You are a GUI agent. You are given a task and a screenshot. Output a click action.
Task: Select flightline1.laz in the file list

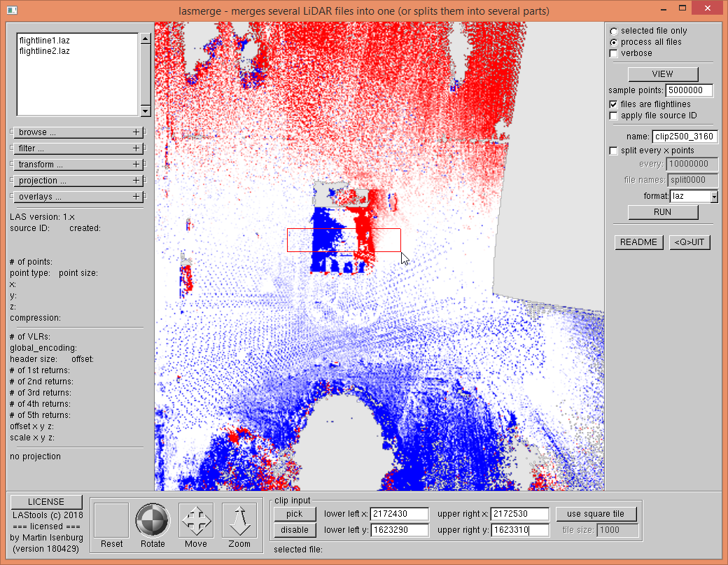point(44,41)
